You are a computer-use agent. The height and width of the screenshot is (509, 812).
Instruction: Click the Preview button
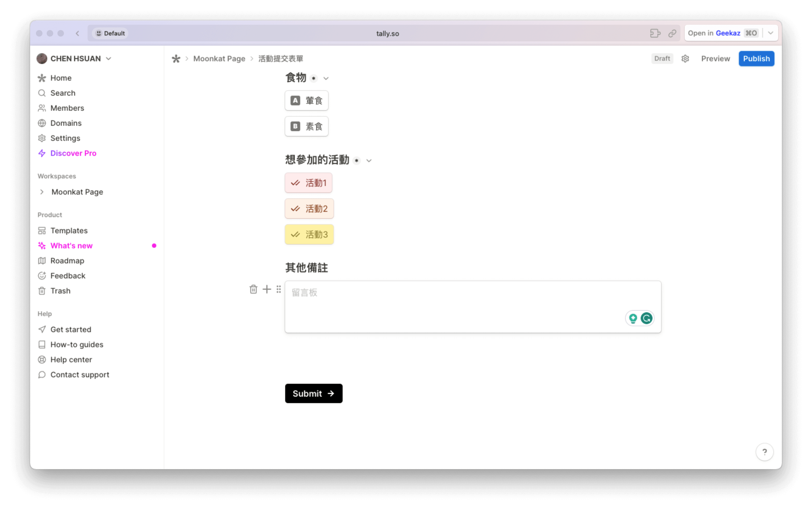[x=715, y=59]
